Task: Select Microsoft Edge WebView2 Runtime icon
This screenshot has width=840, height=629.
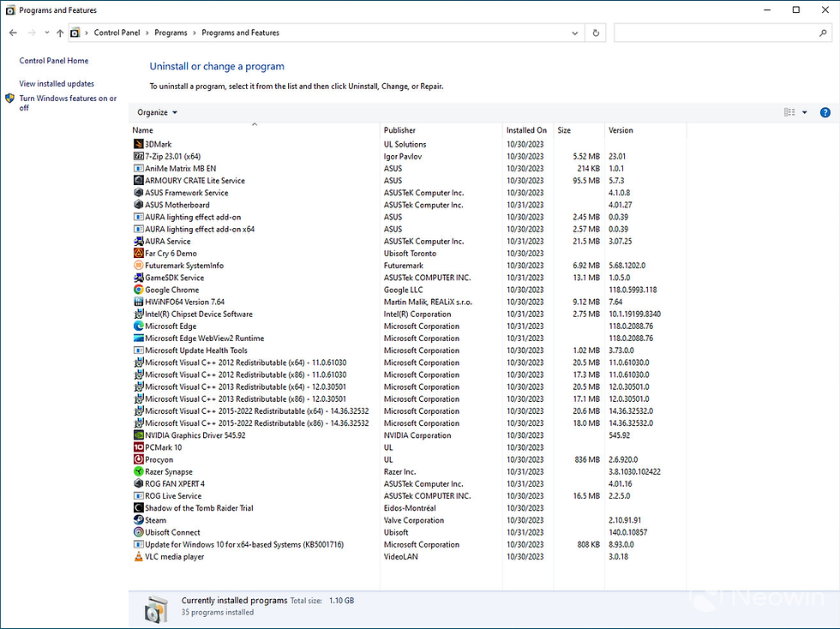Action: tap(138, 338)
